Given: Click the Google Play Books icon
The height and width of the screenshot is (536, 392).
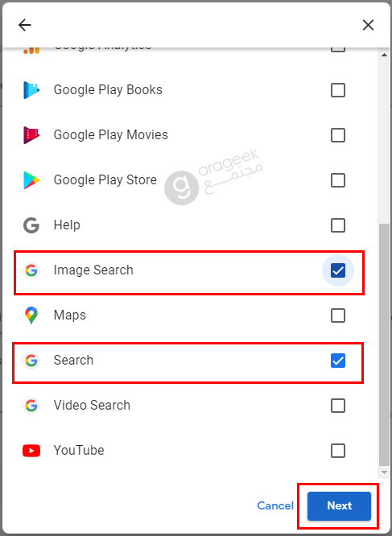Looking at the screenshot, I should [31, 90].
